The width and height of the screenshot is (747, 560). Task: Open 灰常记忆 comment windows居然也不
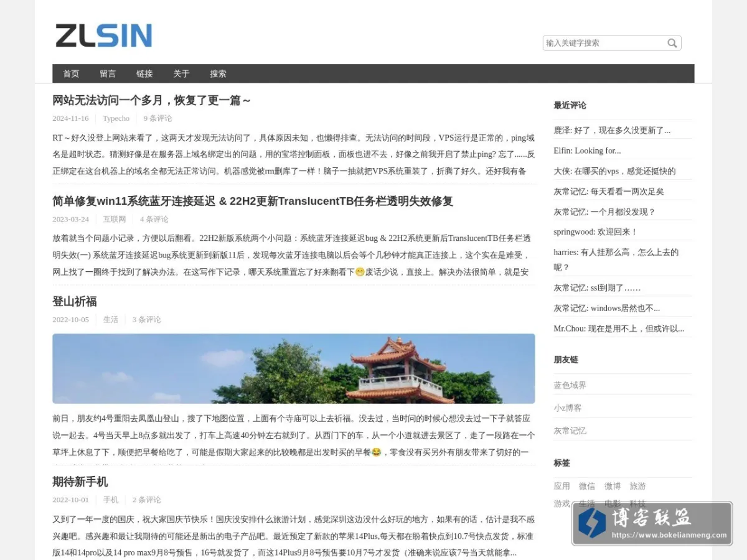click(607, 308)
